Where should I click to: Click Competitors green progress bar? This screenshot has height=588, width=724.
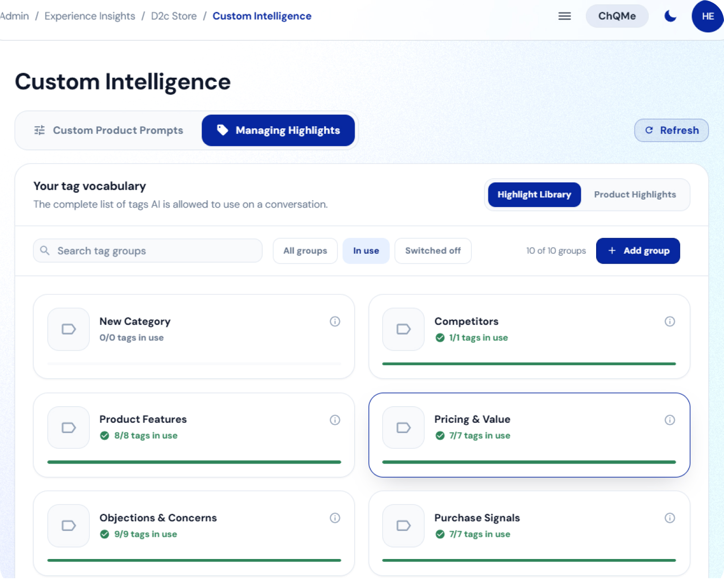[x=529, y=364]
